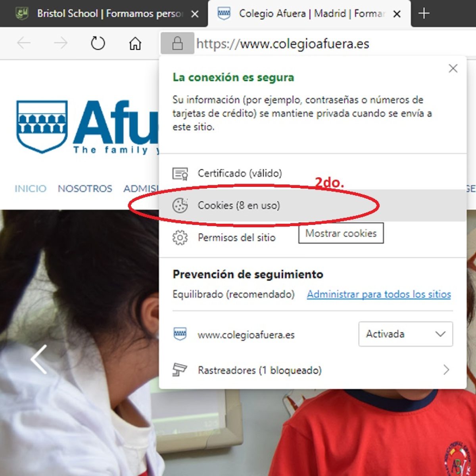The width and height of the screenshot is (476, 476).
Task: Open the NOSOTROS navigation menu
Action: point(85,188)
